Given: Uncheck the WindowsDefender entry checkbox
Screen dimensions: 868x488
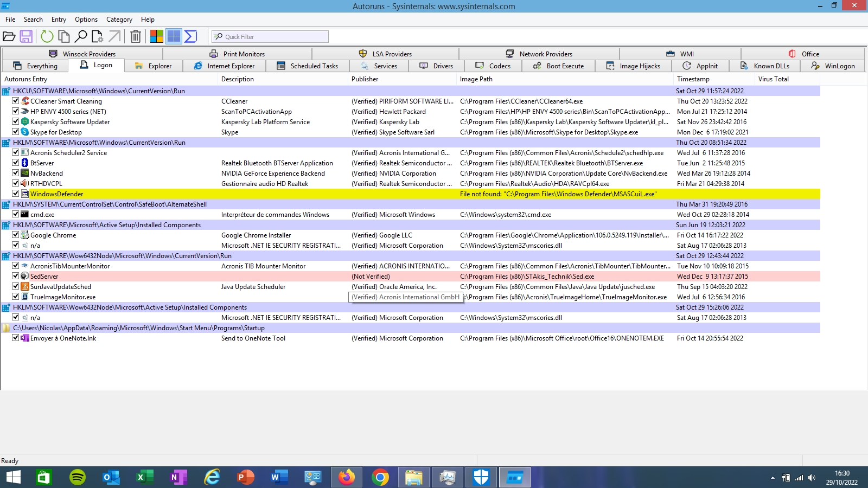Looking at the screenshot, I should [x=16, y=194].
